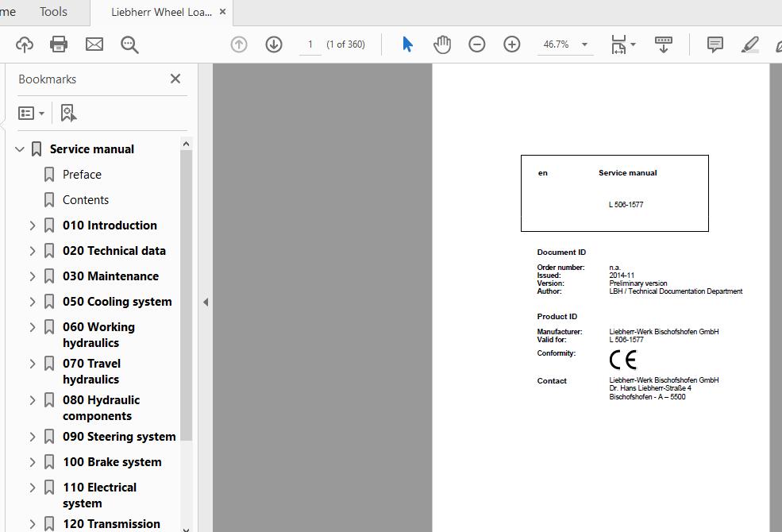Click the Document ID heading
The image size is (782, 532).
click(561, 253)
